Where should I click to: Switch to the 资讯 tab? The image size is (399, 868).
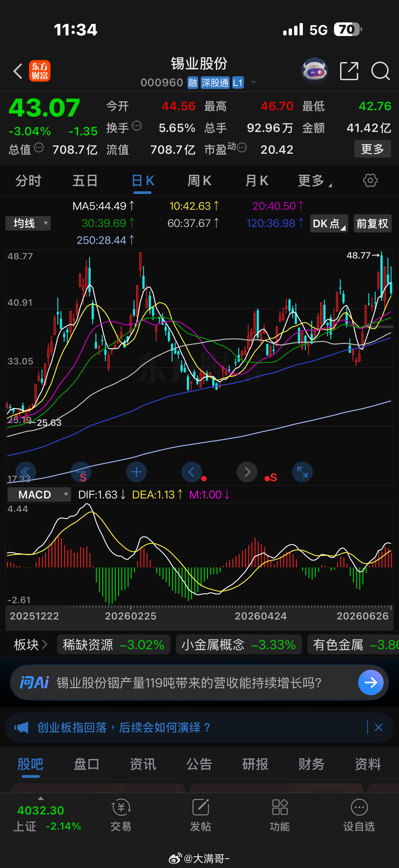(143, 764)
